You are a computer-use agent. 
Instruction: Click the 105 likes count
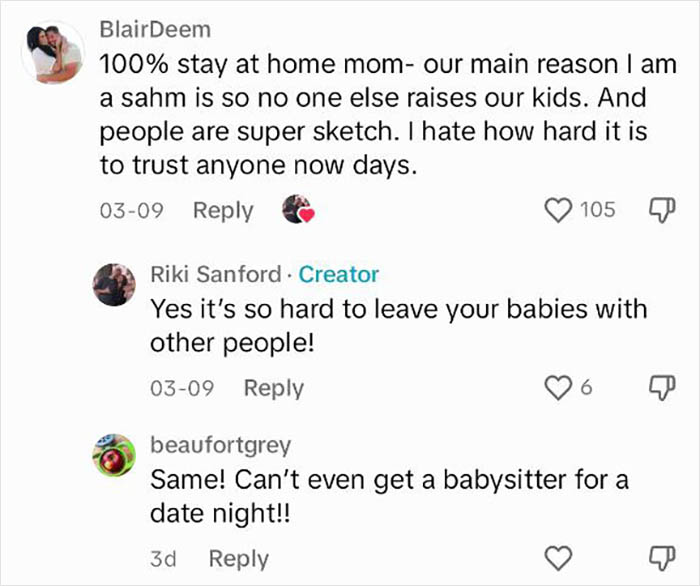[597, 210]
